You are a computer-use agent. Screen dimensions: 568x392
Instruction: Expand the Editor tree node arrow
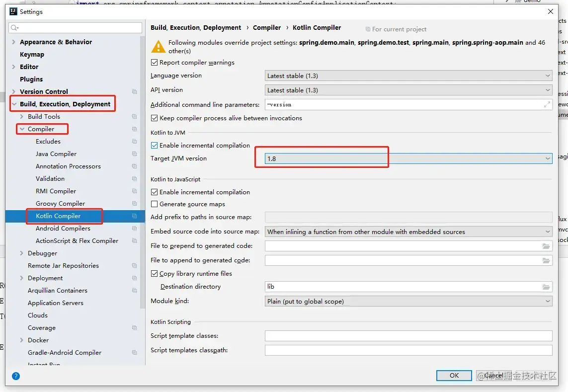[13, 67]
